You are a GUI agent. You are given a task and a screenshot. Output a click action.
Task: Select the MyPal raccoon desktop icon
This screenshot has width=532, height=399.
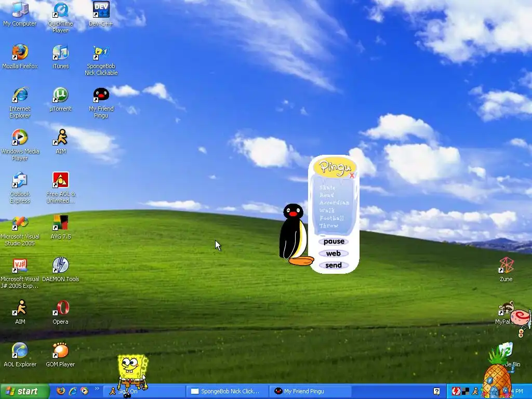coord(506,312)
